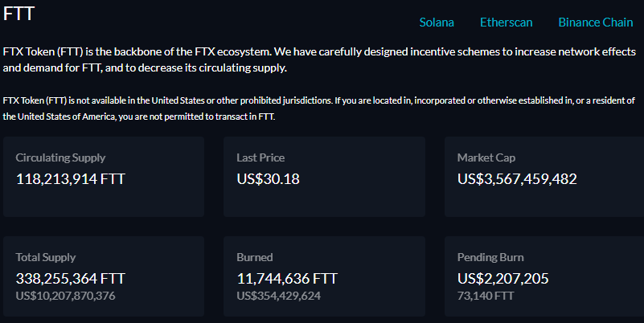
Task: Select the Market Cap card
Action: point(544,177)
